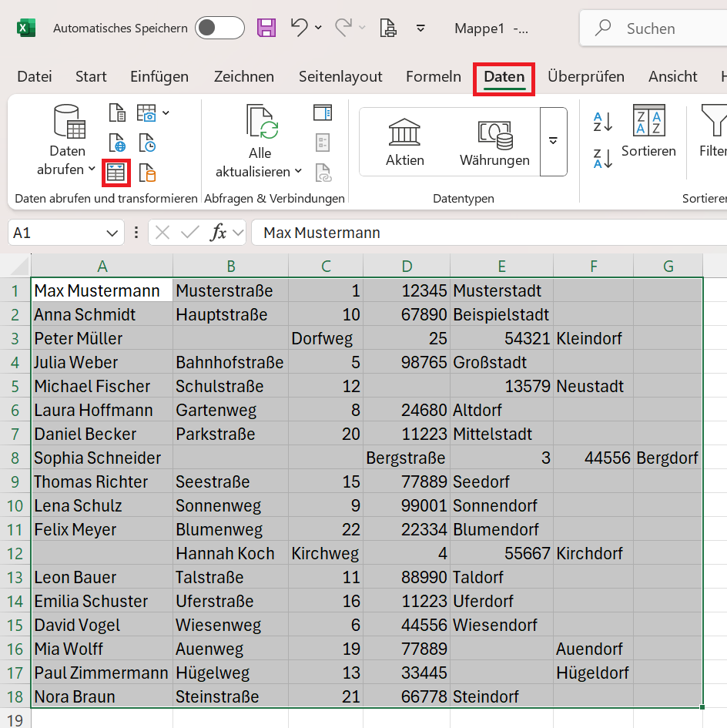Expand the Datentypen gallery
Viewport: 727px width, 728px height.
pos(553,141)
